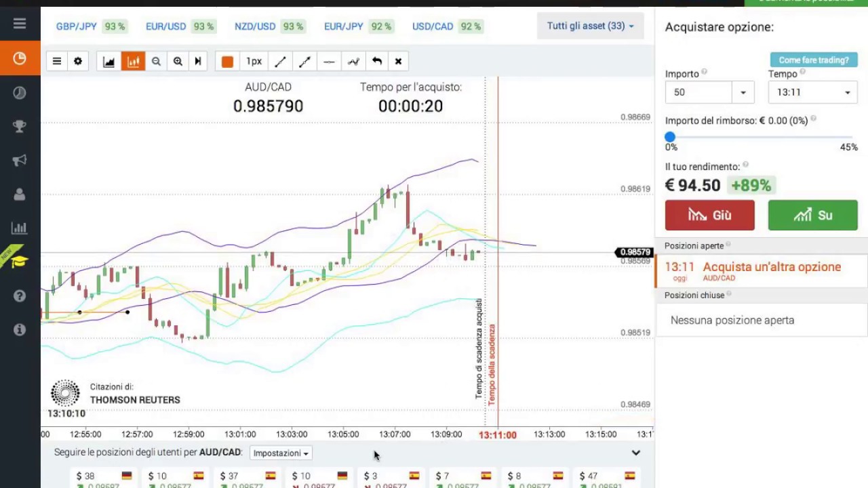868x488 pixels.
Task: Select the candlestick chart view
Action: pyautogui.click(x=133, y=62)
